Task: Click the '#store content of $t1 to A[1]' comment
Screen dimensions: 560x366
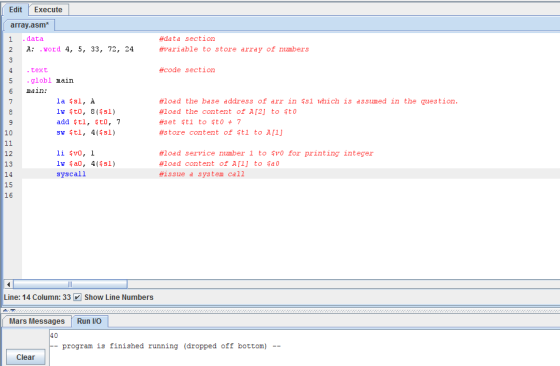Action: tap(221, 132)
